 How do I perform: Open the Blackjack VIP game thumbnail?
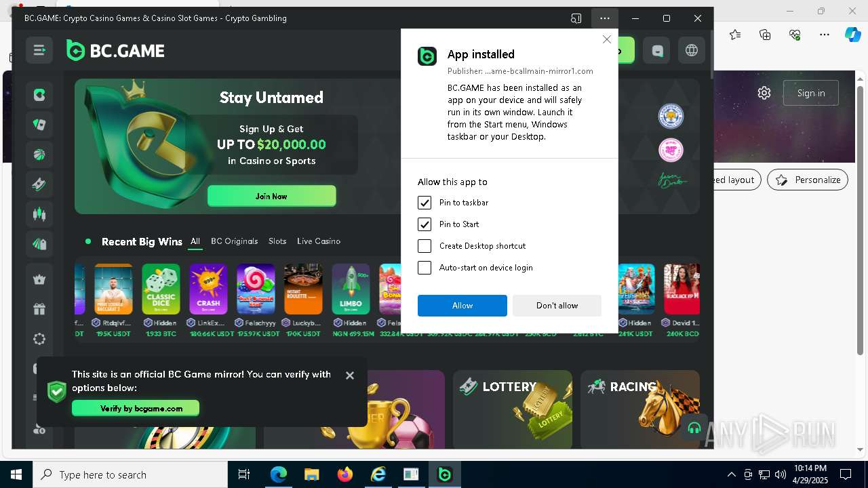(682, 289)
